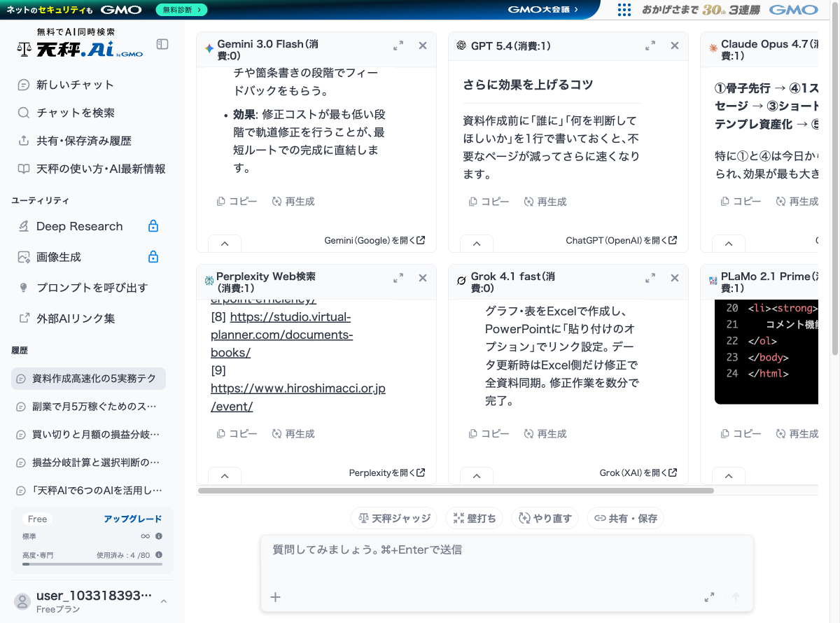Copy the Gemini response
The image size is (840, 623).
[237, 201]
